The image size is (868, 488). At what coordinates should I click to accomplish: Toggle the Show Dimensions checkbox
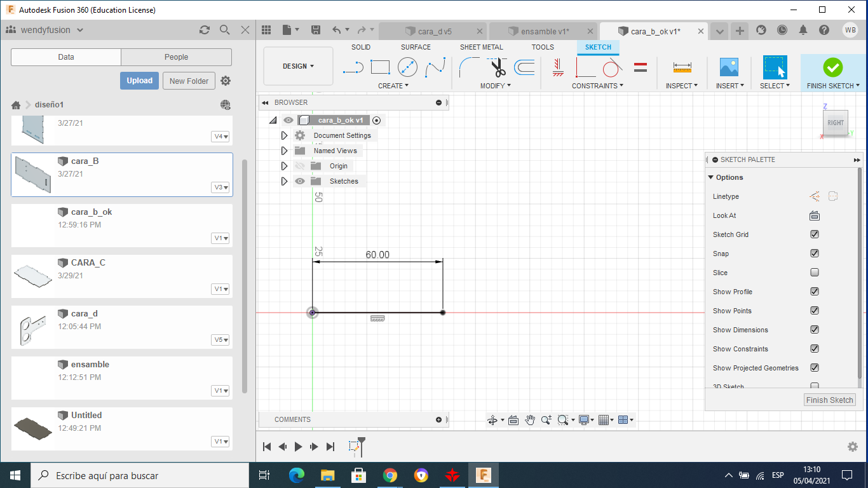[x=815, y=330]
